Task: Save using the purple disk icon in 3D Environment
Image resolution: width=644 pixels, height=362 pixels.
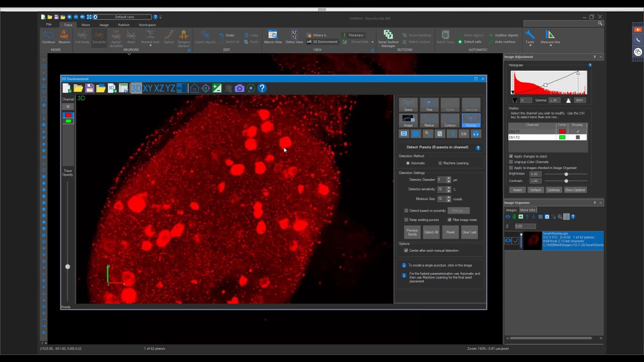Action: 89,88
